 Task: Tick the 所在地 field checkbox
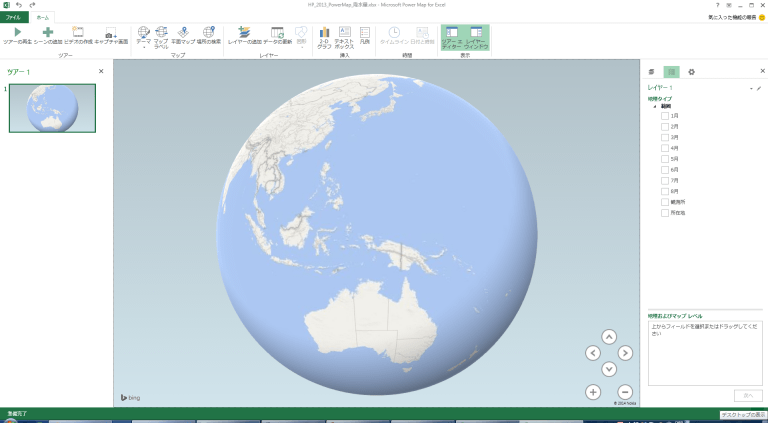(665, 212)
